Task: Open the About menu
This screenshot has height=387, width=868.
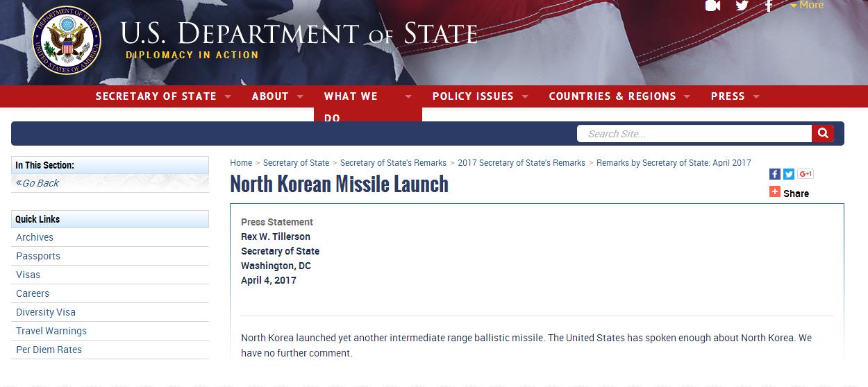Action: point(277,96)
